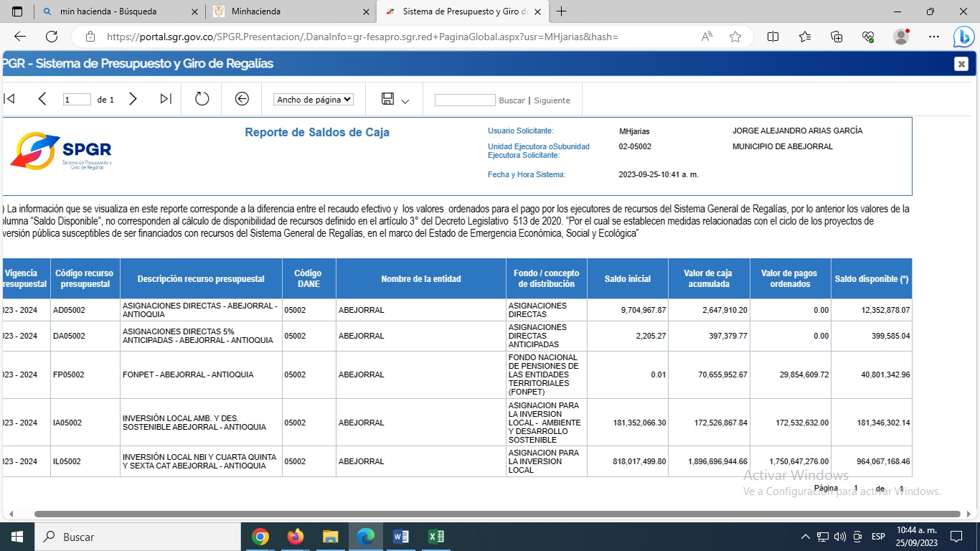Screen dimensions: 980x551
Task: Close the min hacienda - Búsqueda tab
Action: point(194,11)
